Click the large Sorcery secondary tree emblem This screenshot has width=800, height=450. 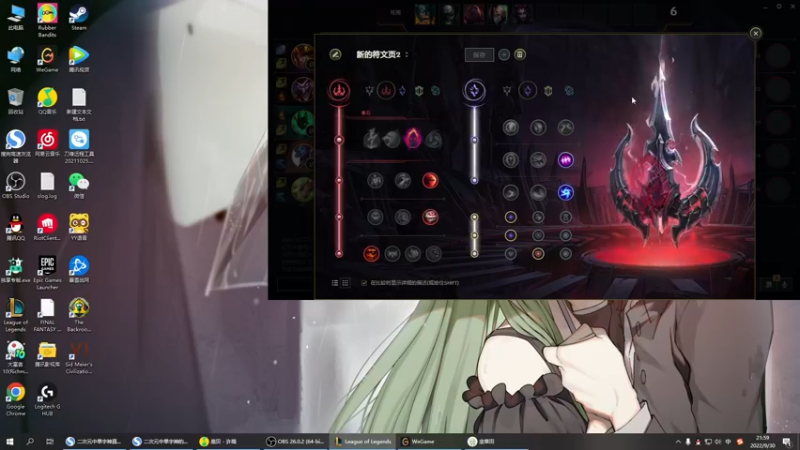474,91
